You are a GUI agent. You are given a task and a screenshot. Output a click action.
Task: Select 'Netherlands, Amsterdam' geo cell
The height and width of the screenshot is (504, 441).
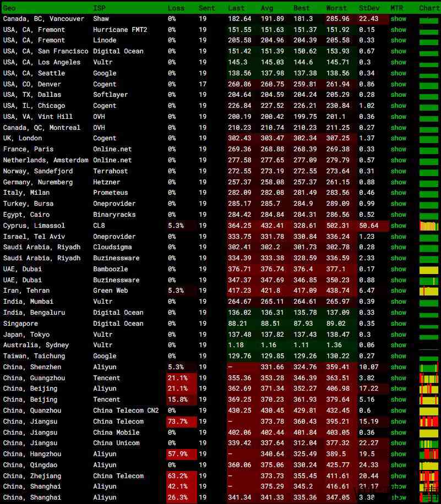[45, 160]
